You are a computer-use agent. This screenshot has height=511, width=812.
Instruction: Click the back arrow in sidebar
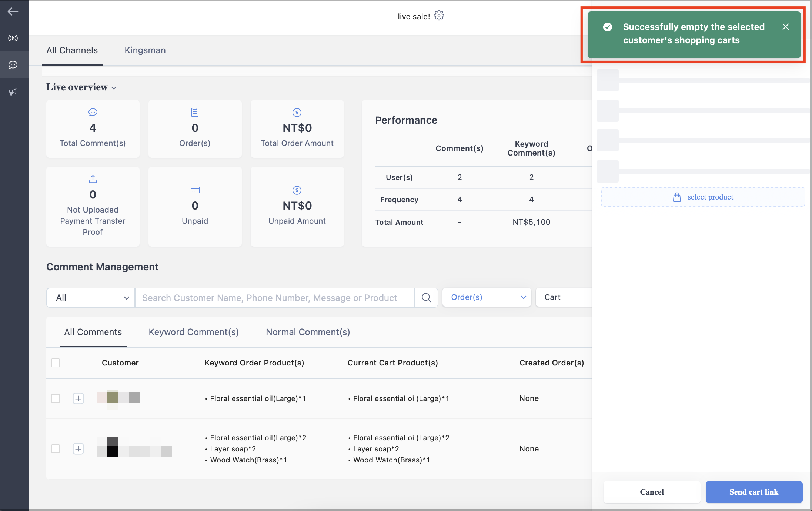click(x=13, y=11)
